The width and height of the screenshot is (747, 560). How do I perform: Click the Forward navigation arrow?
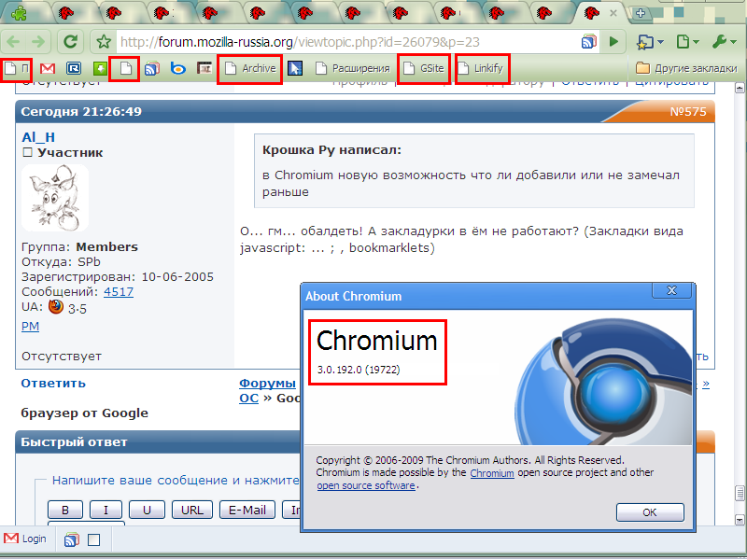(38, 42)
